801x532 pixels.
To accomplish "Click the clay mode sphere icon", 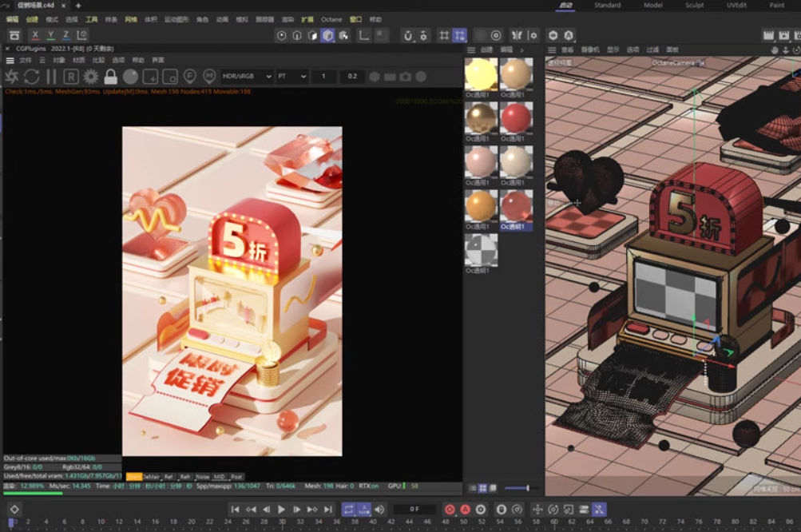I will [x=130, y=77].
